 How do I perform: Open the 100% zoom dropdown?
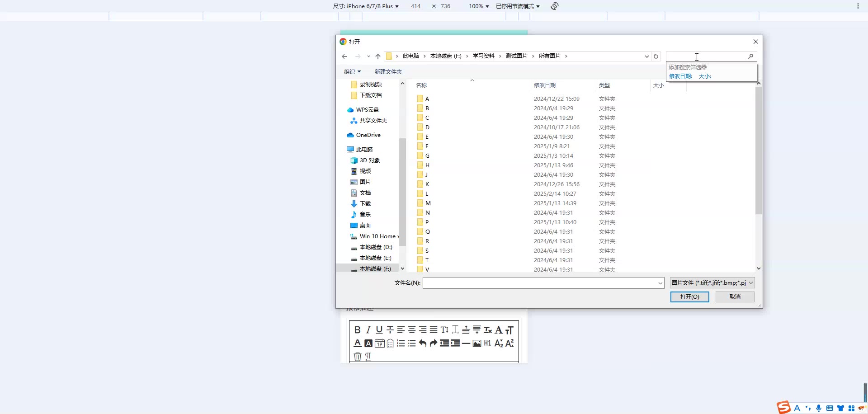click(479, 6)
